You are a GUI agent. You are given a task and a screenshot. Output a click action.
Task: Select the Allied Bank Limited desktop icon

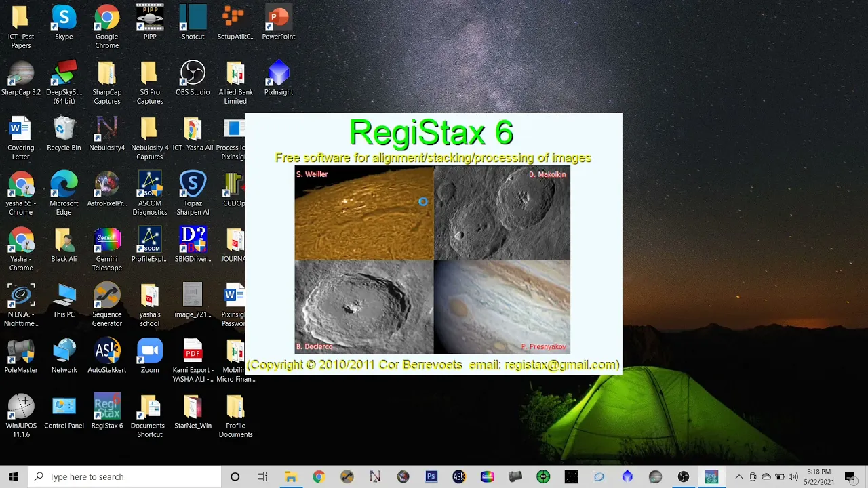[x=235, y=82]
